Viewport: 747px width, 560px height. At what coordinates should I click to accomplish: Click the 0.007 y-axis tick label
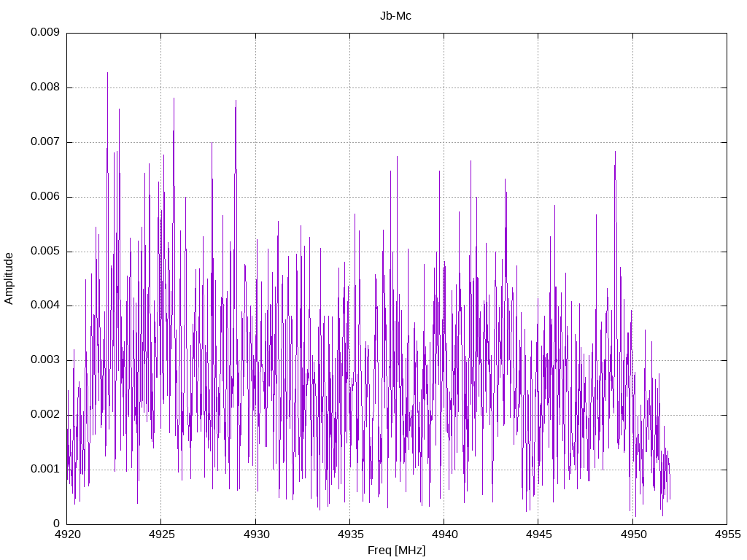coord(45,142)
